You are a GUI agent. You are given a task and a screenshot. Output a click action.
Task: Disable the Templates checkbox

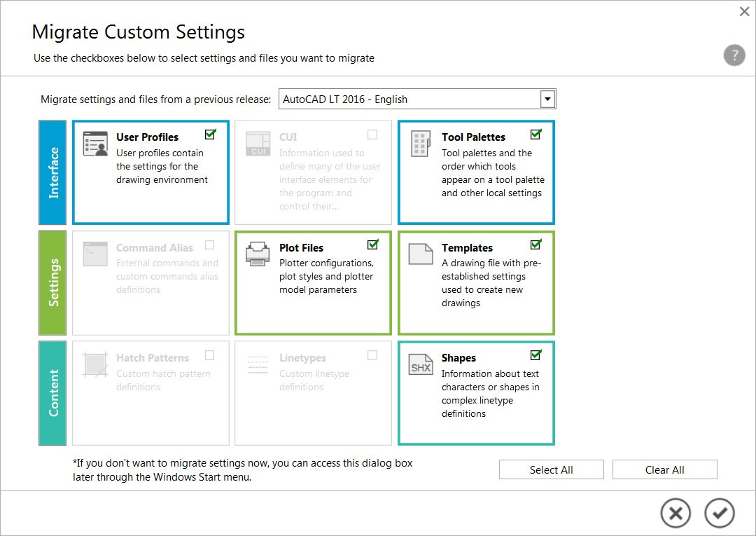[535, 245]
